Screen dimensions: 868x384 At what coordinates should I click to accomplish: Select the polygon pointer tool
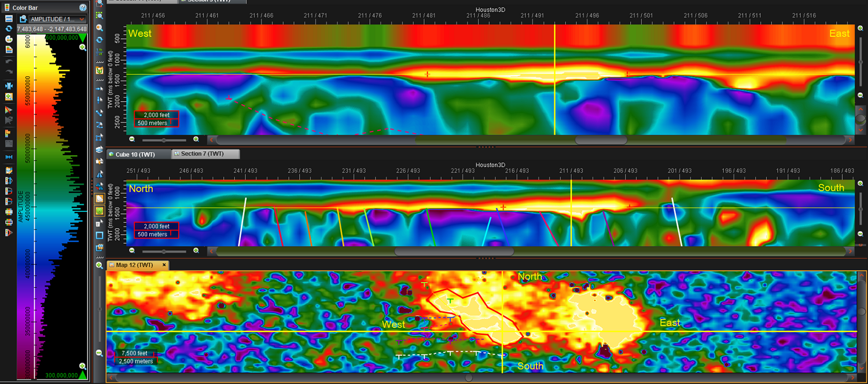[100, 137]
